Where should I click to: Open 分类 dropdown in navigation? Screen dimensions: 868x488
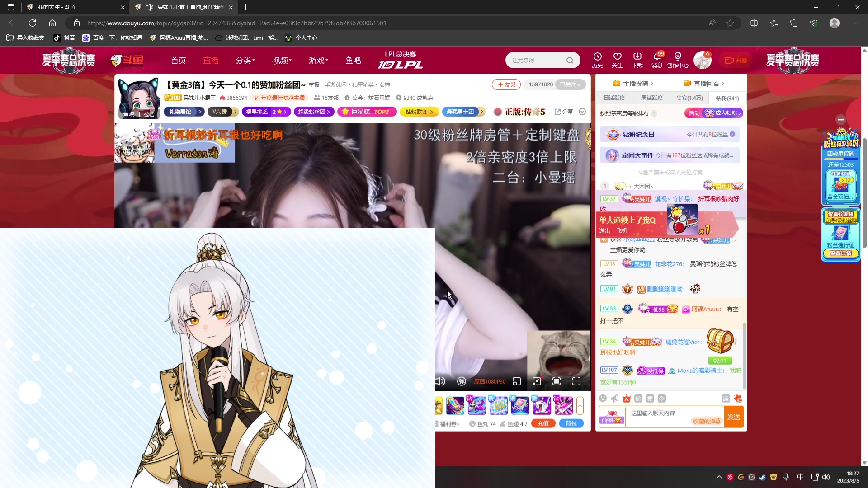(x=245, y=60)
